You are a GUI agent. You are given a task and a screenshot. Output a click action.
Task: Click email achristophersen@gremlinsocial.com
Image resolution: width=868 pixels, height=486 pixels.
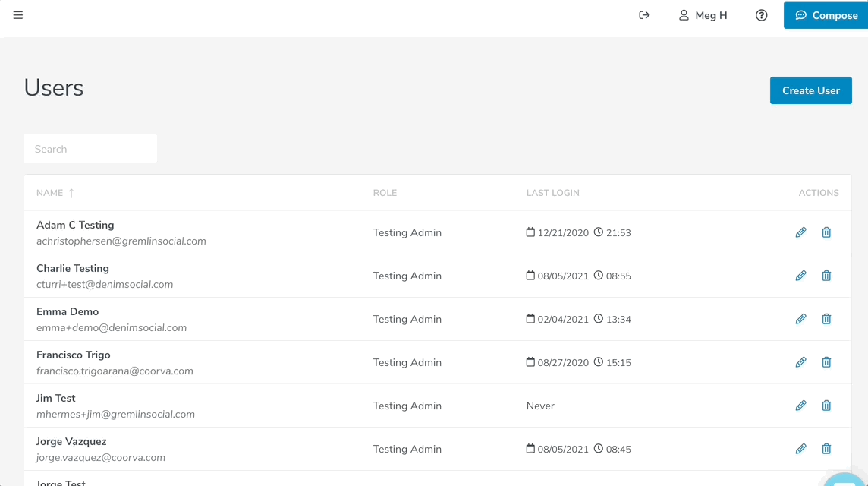(121, 241)
